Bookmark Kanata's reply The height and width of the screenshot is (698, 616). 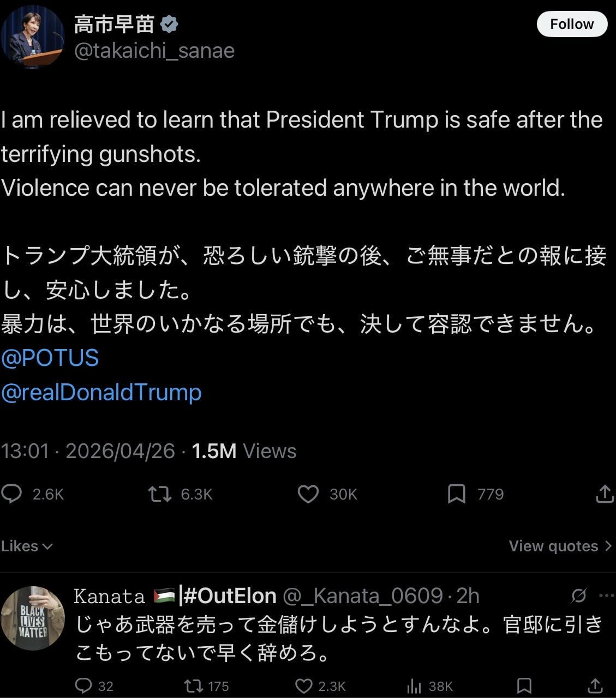click(524, 685)
